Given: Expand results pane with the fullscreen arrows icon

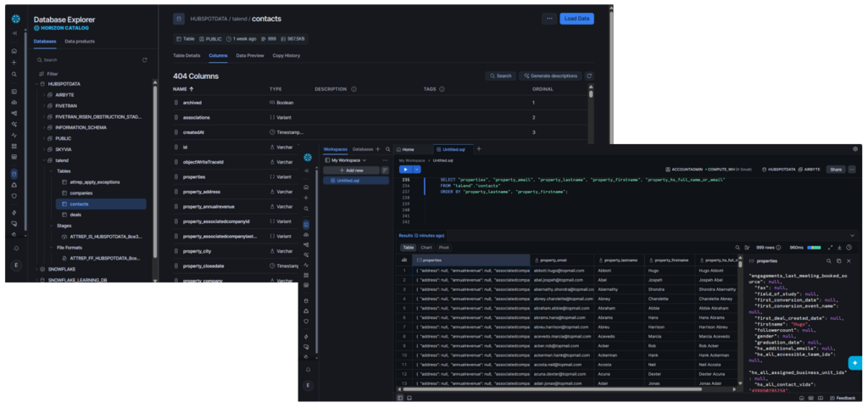Looking at the screenshot, I should (x=830, y=248).
